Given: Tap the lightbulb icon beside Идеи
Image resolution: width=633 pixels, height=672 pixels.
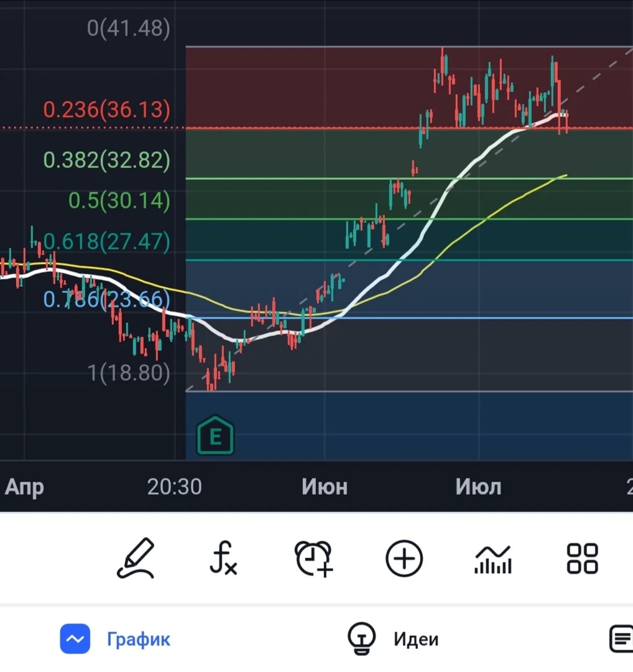Looking at the screenshot, I should 361,638.
